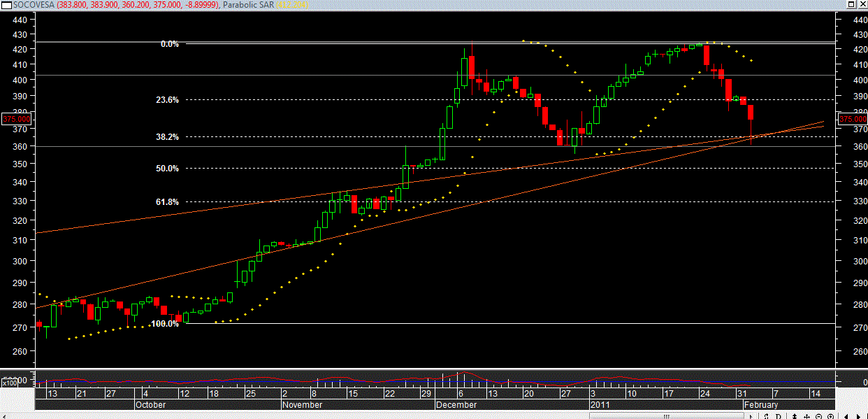Select the 2011 year marker on timeline
This screenshot has height=419, width=868.
coord(601,405)
